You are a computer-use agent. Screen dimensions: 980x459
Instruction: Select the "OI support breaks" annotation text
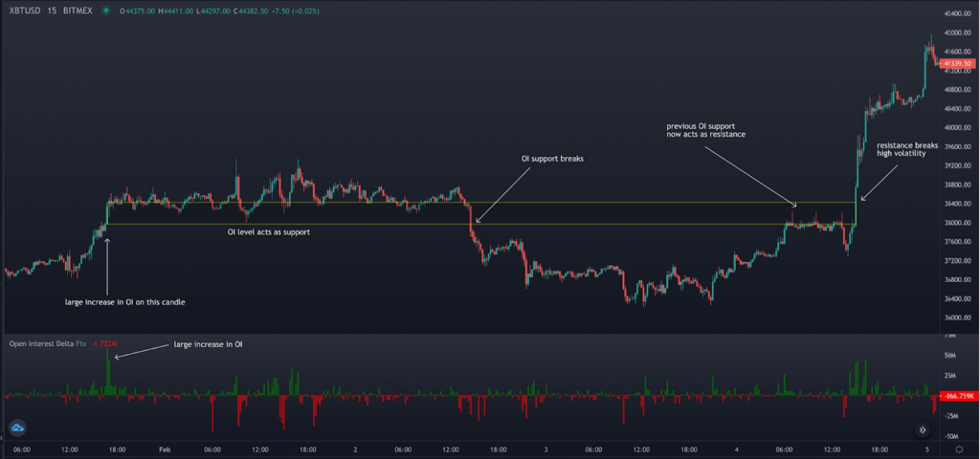click(x=551, y=159)
